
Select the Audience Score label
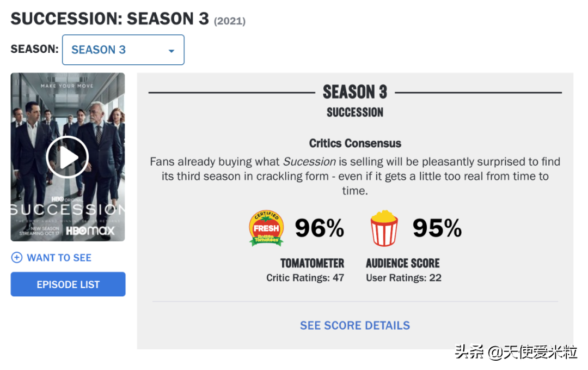[x=402, y=263]
